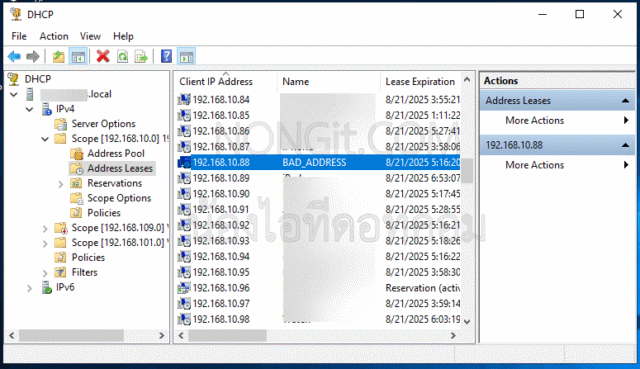Click the Reservations folder icon
640x369 pixels.
click(76, 183)
